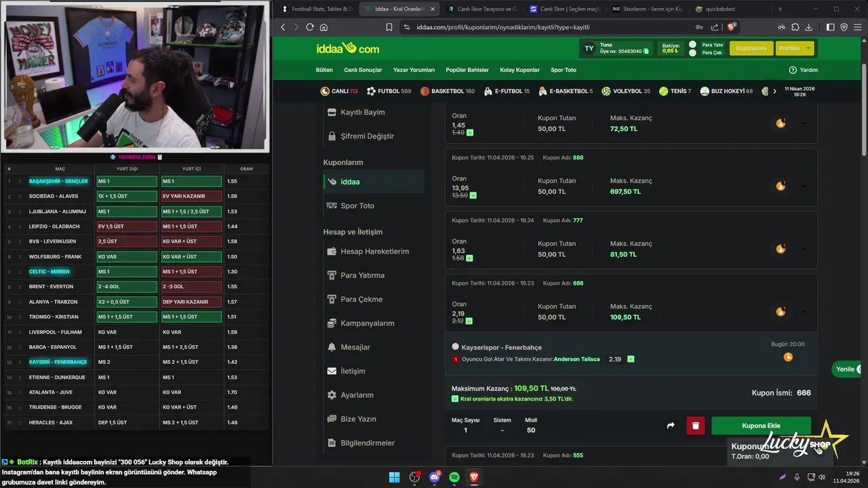
Task: Filter by FUTBOL 589 sport
Action: click(389, 91)
